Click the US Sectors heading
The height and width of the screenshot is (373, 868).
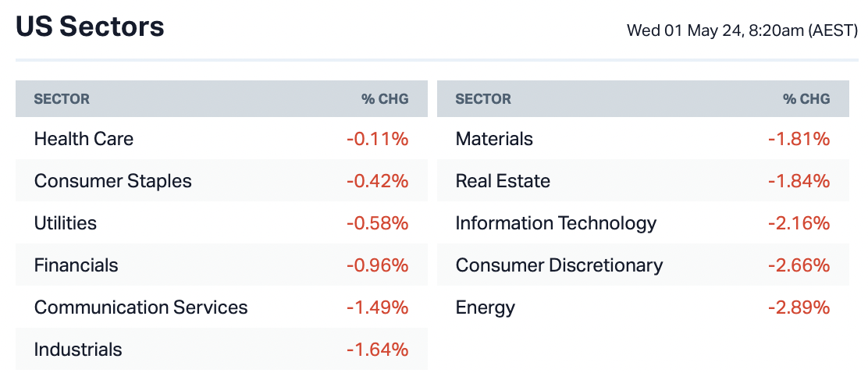(x=90, y=27)
